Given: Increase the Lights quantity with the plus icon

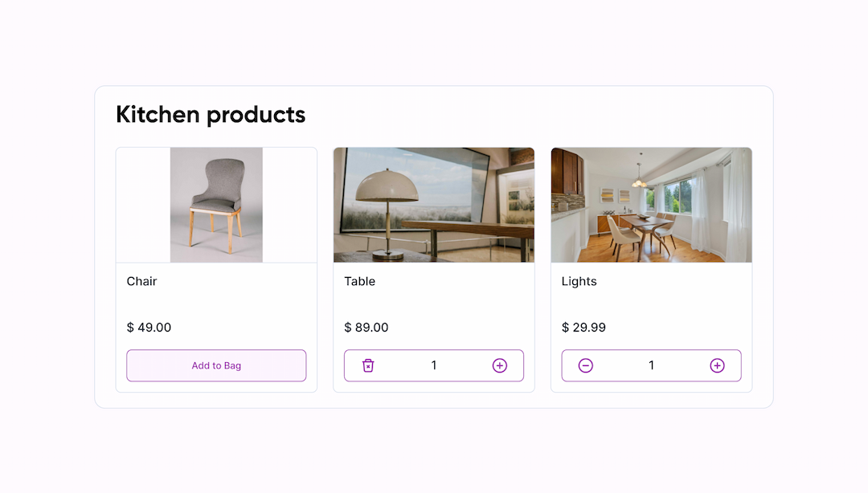Looking at the screenshot, I should pos(717,365).
